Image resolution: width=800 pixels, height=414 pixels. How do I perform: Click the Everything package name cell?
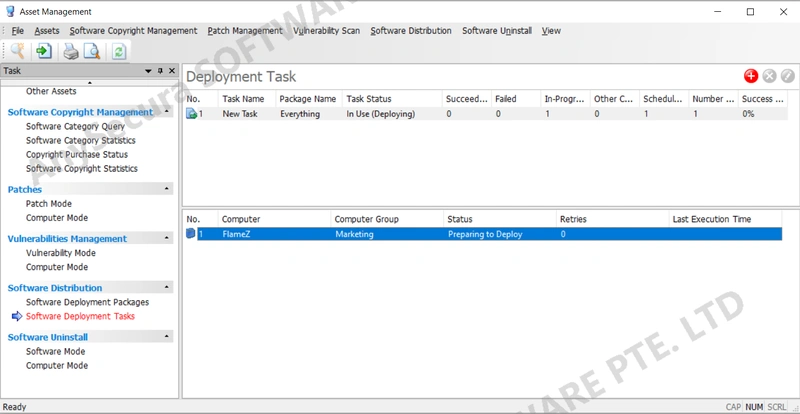(300, 114)
